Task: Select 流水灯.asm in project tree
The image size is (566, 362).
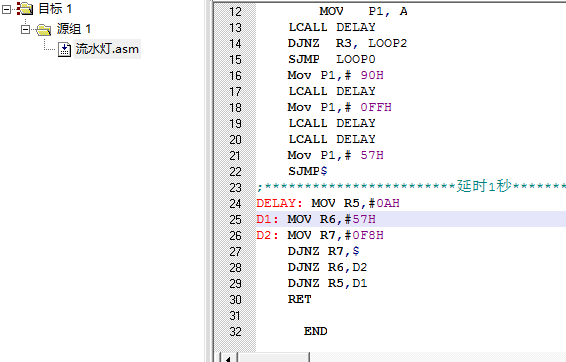Action: (x=107, y=49)
